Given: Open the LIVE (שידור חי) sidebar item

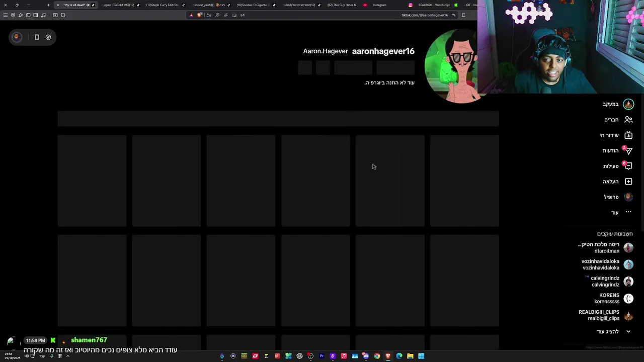Looking at the screenshot, I should [616, 135].
